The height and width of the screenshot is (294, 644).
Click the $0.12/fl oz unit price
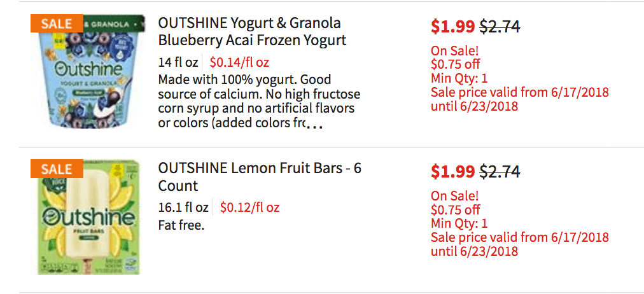[x=249, y=207]
